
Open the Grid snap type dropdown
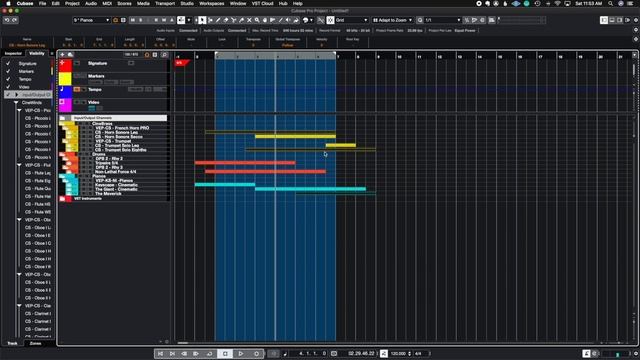351,20
